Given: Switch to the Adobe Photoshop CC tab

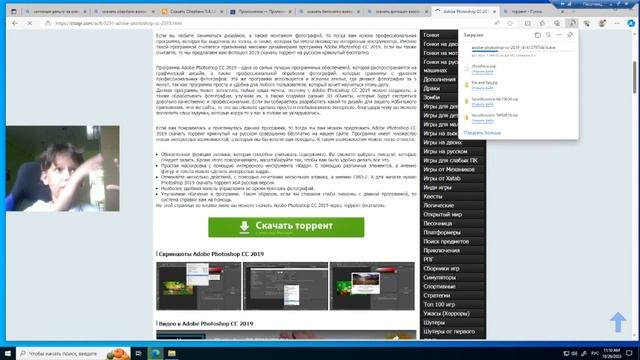Looking at the screenshot, I should click(465, 11).
